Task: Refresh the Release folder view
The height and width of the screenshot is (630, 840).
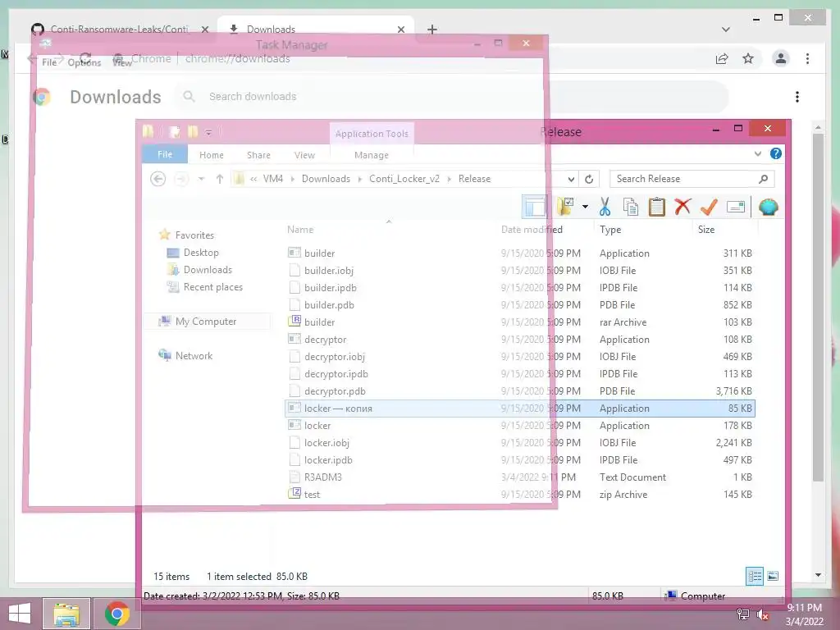Action: point(589,179)
